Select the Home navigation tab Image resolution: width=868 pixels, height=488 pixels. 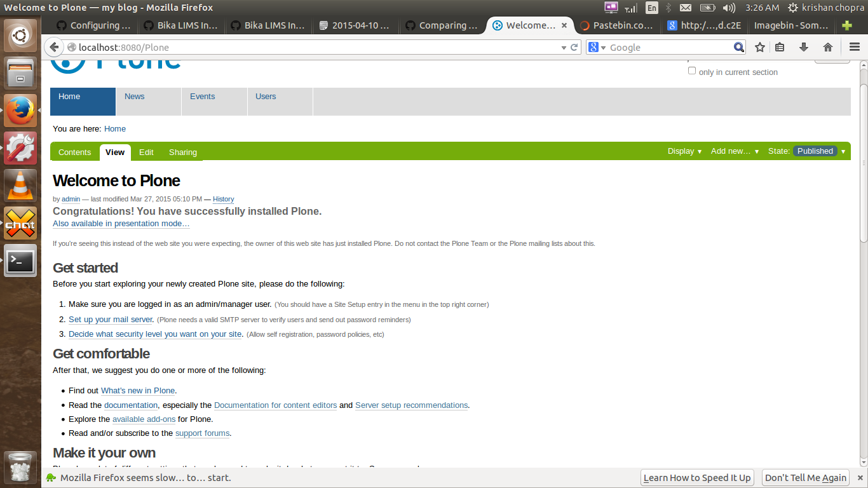coord(83,102)
